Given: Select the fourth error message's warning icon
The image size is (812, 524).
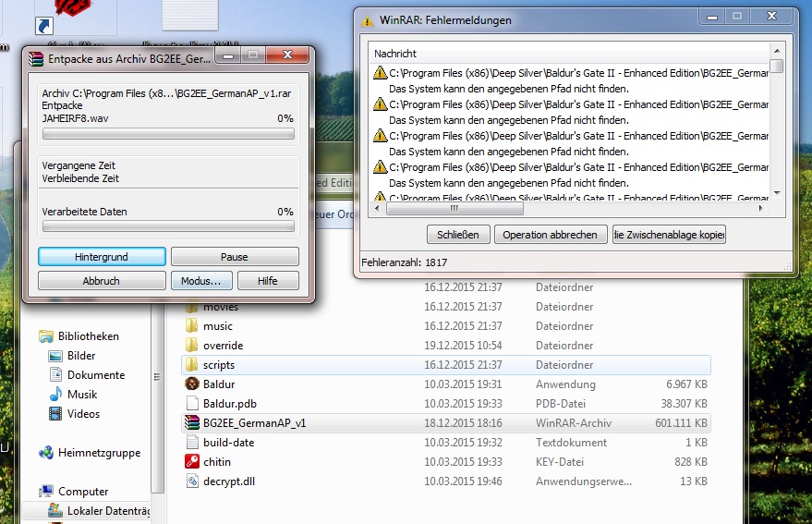Looking at the screenshot, I should (x=380, y=167).
